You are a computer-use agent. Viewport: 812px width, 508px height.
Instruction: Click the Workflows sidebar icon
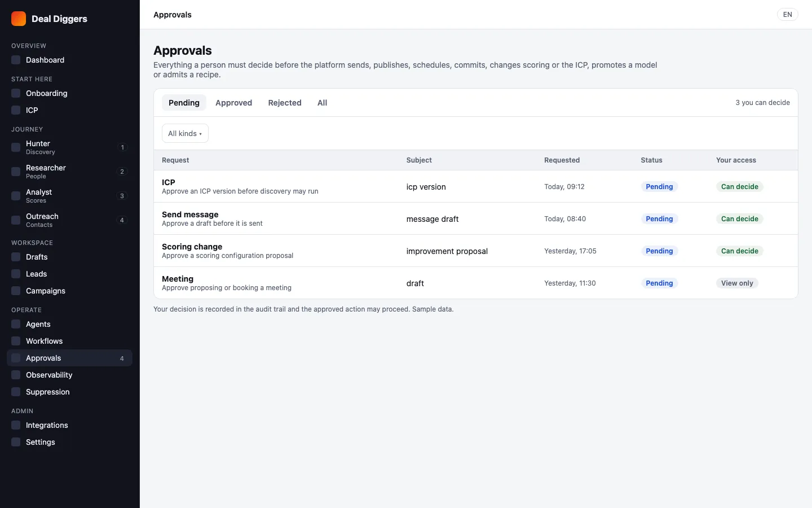[x=16, y=341]
